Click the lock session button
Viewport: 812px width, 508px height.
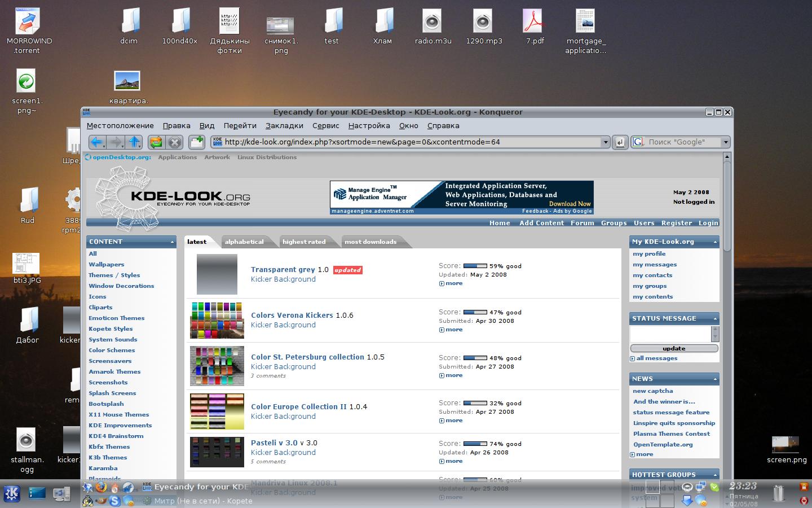point(804,487)
